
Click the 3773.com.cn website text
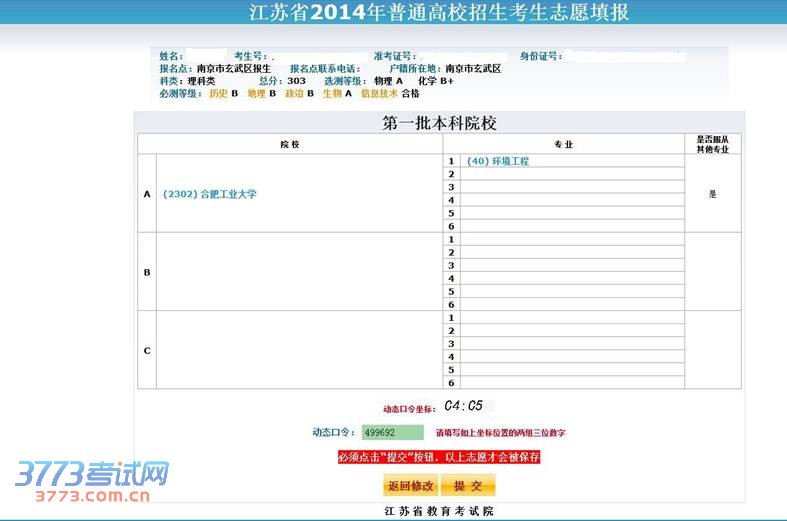(x=93, y=495)
